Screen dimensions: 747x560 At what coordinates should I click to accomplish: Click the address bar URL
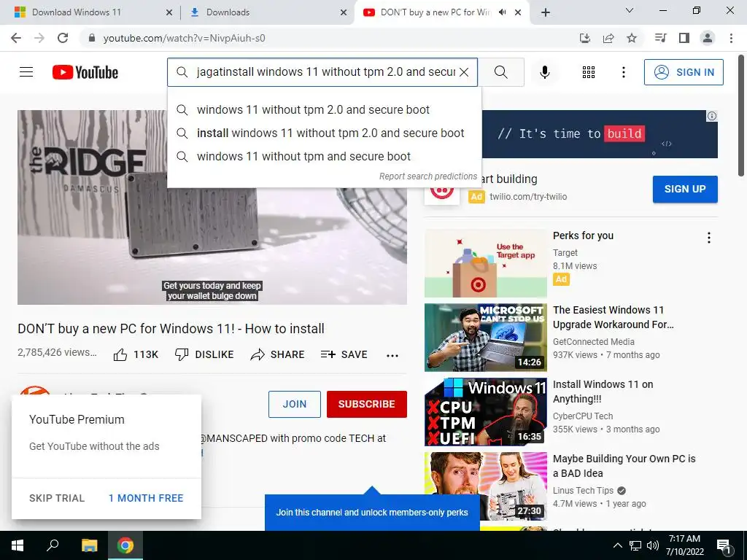point(184,38)
